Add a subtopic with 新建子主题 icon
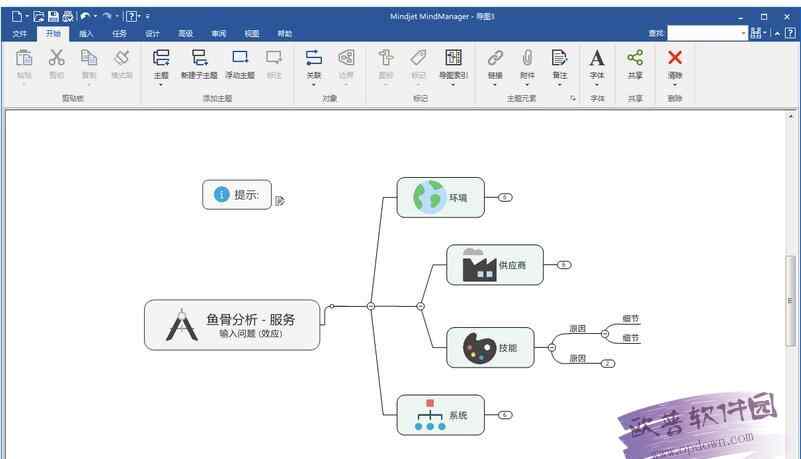This screenshot has width=801, height=459. point(199,58)
